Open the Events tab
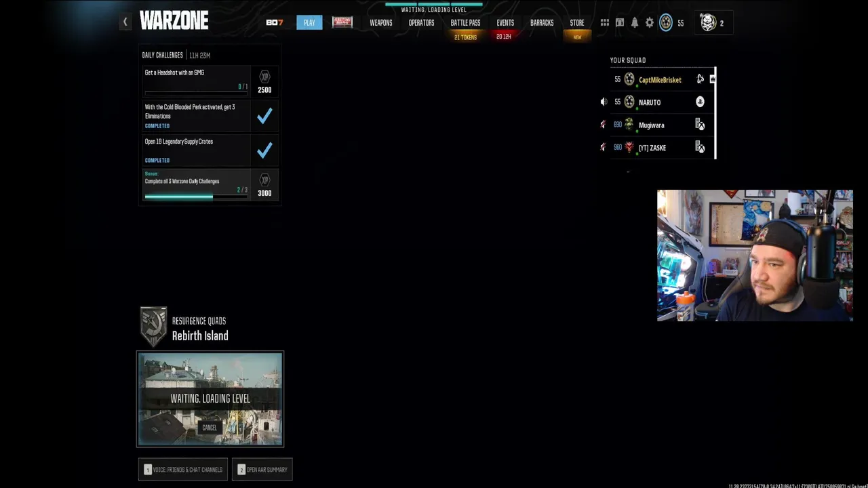 [x=505, y=22]
